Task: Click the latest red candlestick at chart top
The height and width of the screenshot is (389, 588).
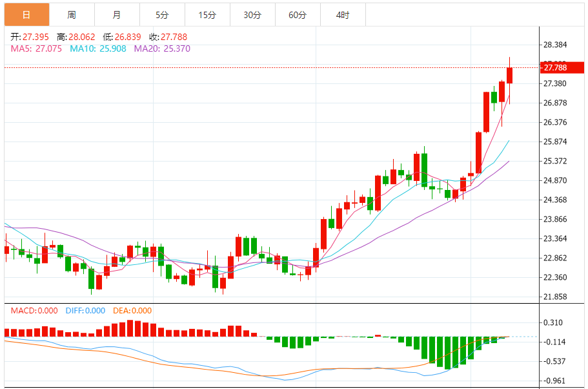Action: pyautogui.click(x=509, y=75)
